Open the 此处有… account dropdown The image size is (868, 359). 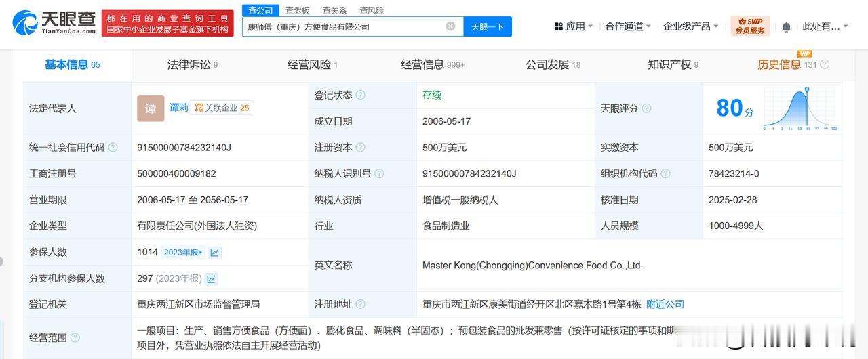[x=825, y=26]
